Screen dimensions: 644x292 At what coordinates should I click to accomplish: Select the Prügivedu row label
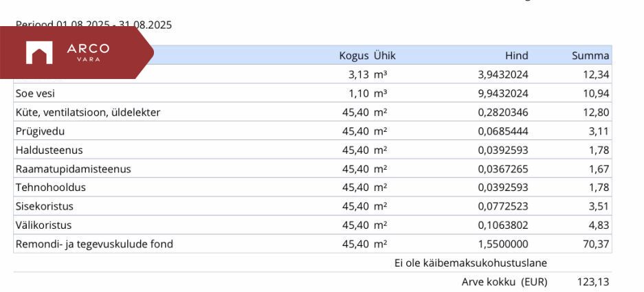pos(41,131)
